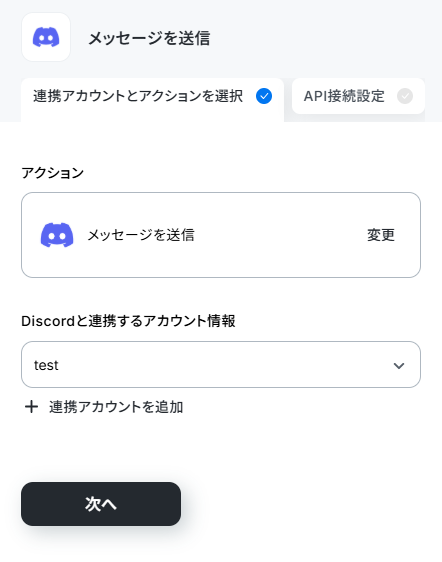Select the 'test' value in the account combo box

click(x=46, y=365)
